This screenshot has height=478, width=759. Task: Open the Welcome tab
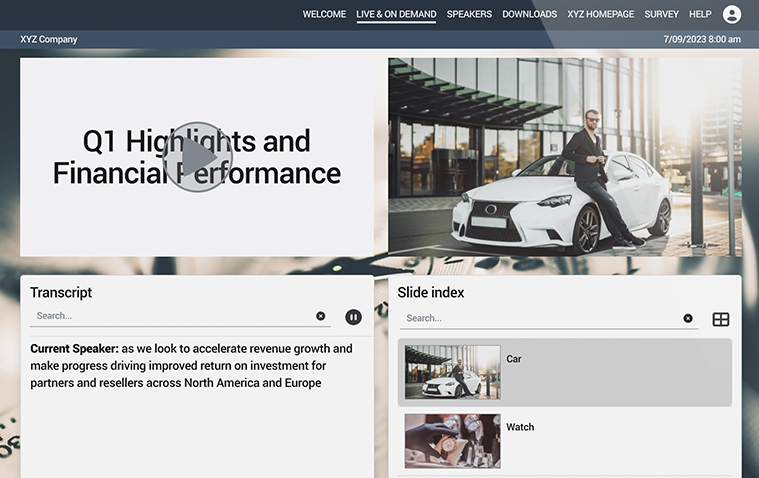coord(324,14)
